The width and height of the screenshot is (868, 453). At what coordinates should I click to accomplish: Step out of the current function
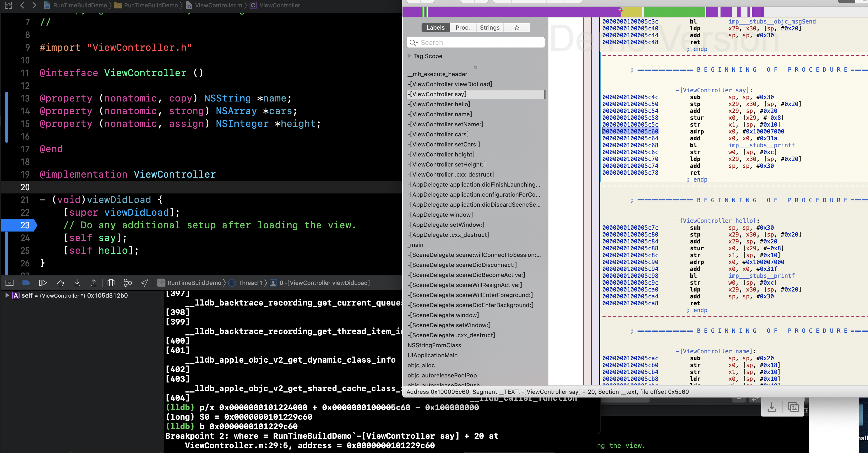point(94,283)
